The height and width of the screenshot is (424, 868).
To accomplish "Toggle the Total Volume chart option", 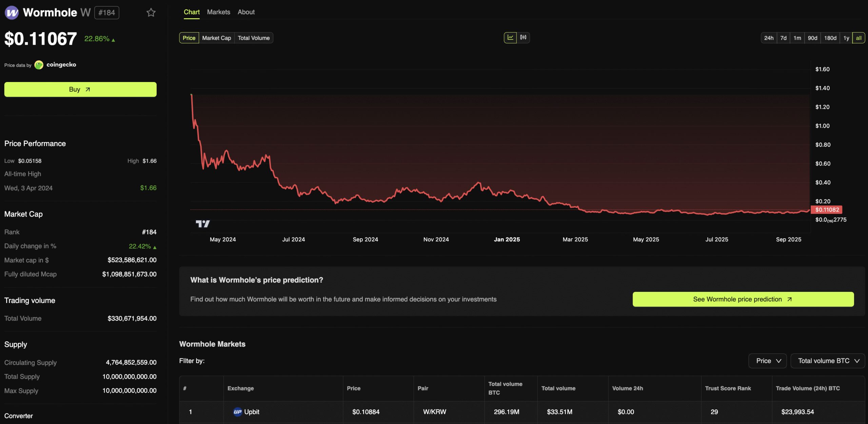I will pyautogui.click(x=254, y=38).
